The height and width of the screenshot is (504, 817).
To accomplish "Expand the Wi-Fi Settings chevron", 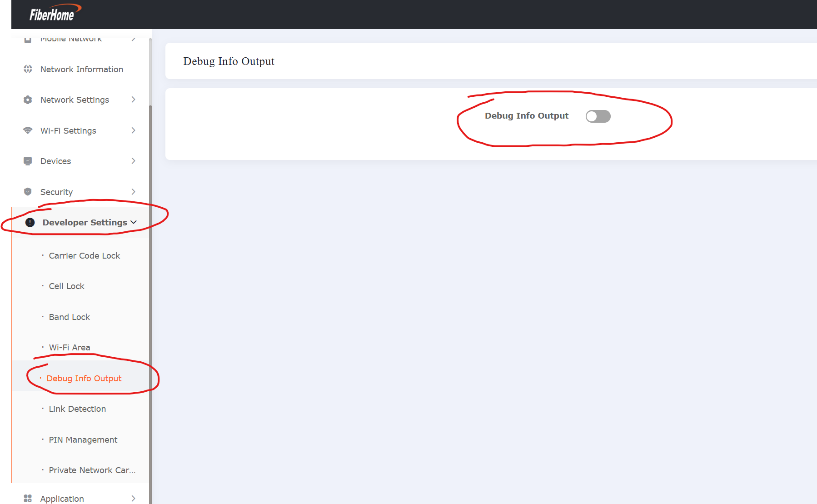I will coord(133,130).
